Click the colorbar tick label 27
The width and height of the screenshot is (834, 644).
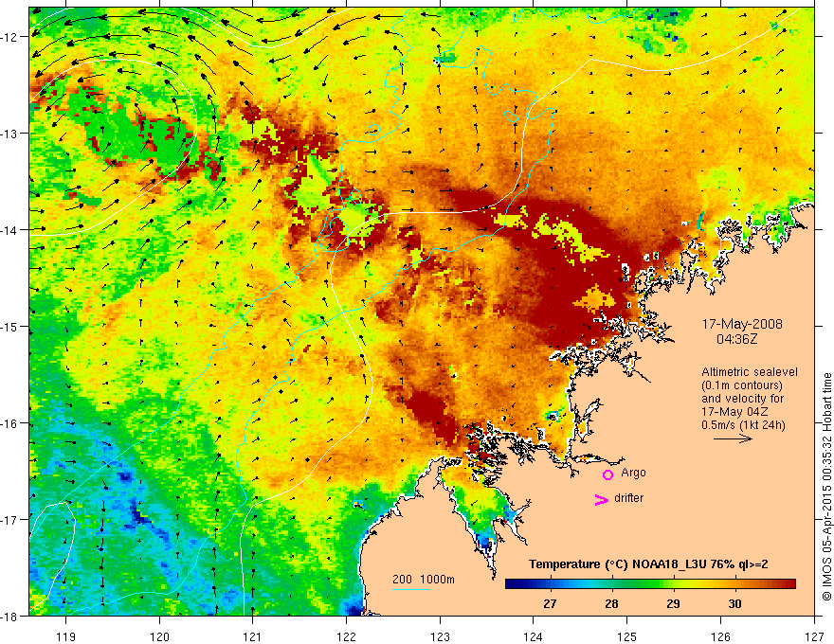coord(550,603)
